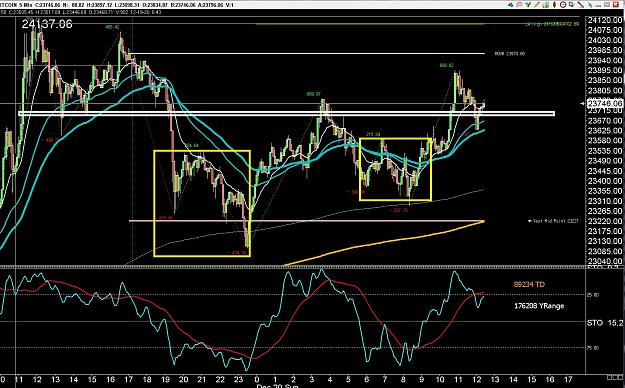Click the 23985.00 price axis label

click(x=605, y=50)
